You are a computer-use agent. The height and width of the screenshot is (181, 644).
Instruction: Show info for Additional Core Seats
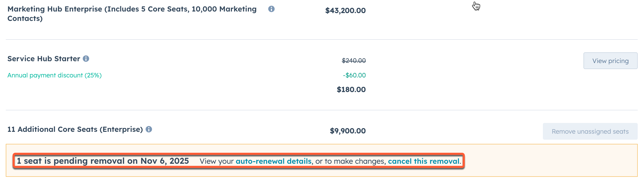pyautogui.click(x=149, y=129)
